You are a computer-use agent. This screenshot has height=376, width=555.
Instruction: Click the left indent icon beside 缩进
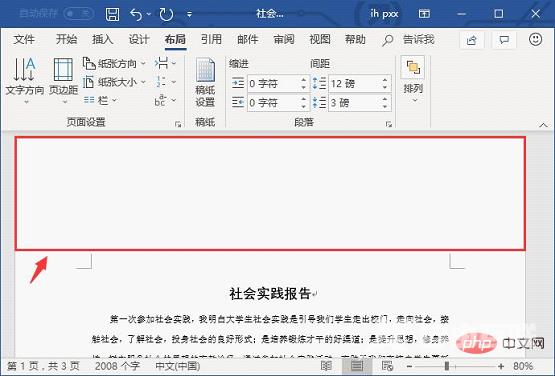coord(238,83)
